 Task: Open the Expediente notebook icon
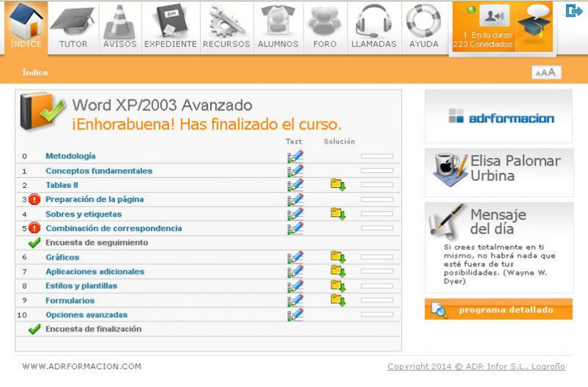170,21
